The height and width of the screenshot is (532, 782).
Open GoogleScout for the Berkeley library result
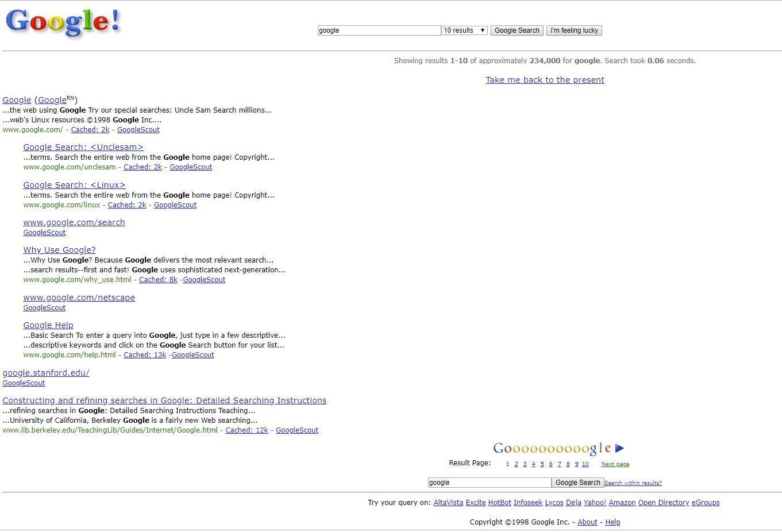click(x=297, y=430)
